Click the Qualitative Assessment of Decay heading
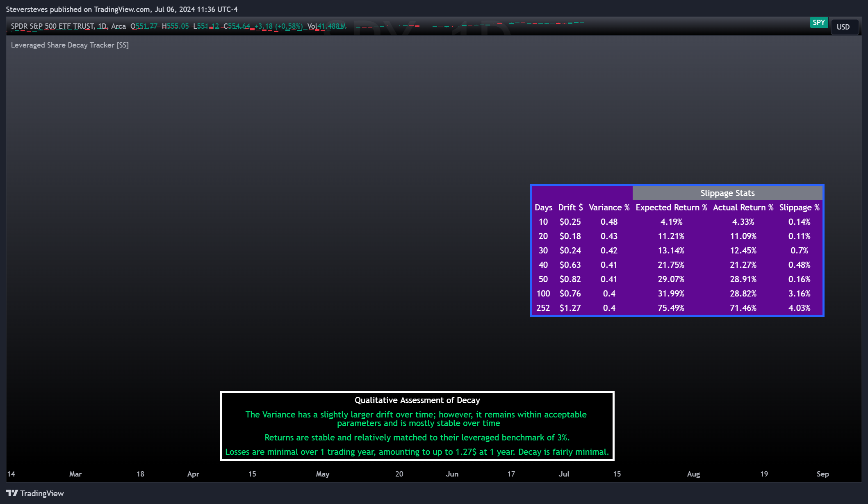This screenshot has width=868, height=504. [417, 400]
